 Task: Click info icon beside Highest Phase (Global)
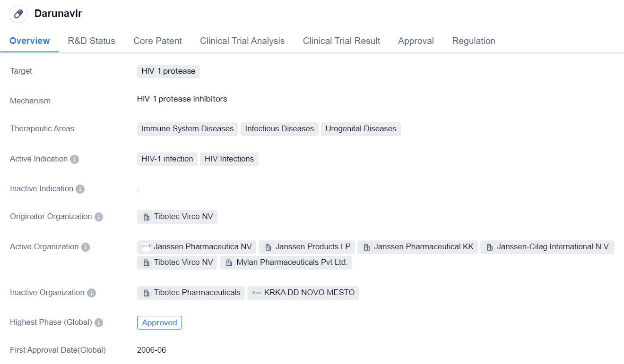pyautogui.click(x=98, y=322)
